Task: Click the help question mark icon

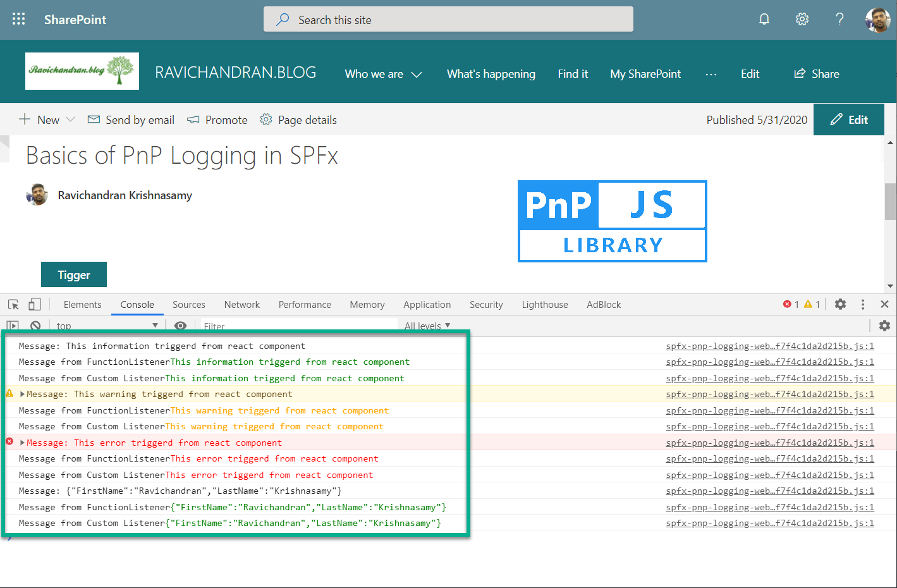Action: pos(839,19)
